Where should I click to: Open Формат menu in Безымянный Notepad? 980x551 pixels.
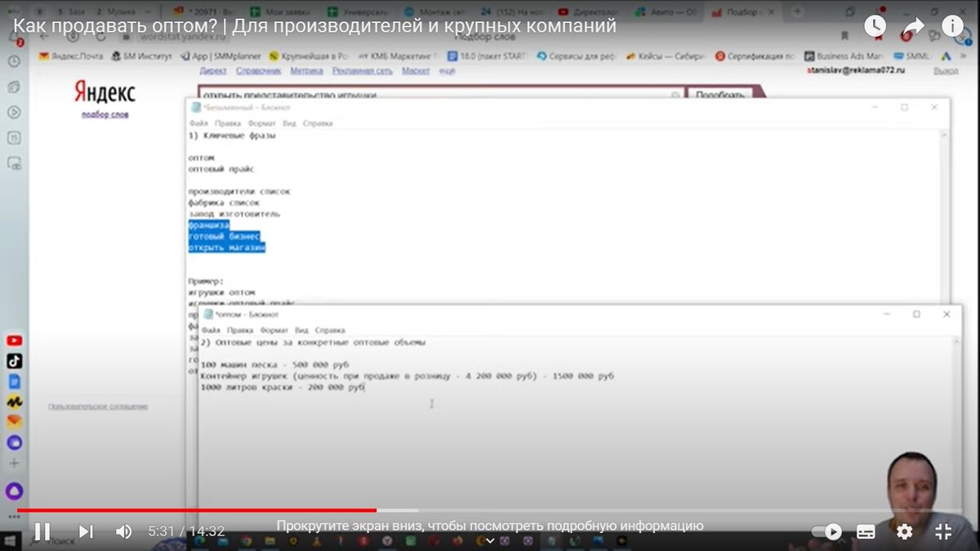(262, 123)
